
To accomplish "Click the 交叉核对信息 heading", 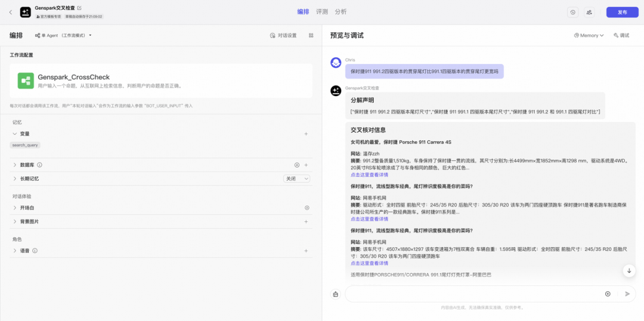I will [x=368, y=130].
